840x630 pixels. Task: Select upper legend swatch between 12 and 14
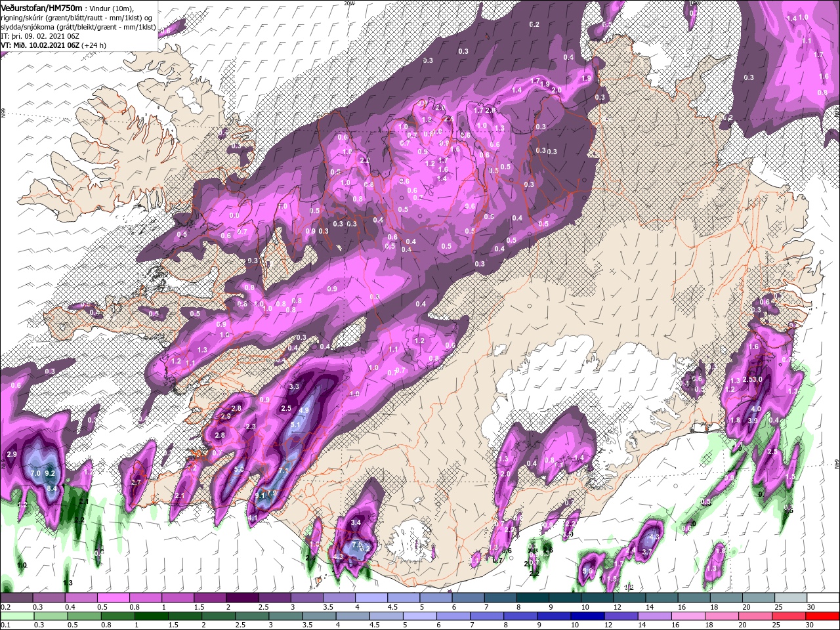tap(629, 598)
